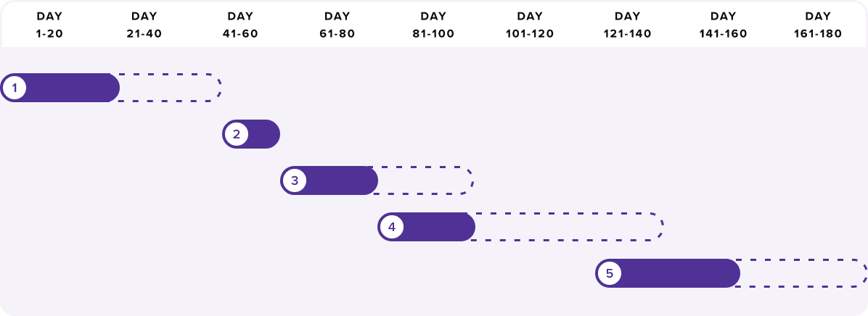
Task: Select the solid purple part of bar 4
Action: coord(438,227)
